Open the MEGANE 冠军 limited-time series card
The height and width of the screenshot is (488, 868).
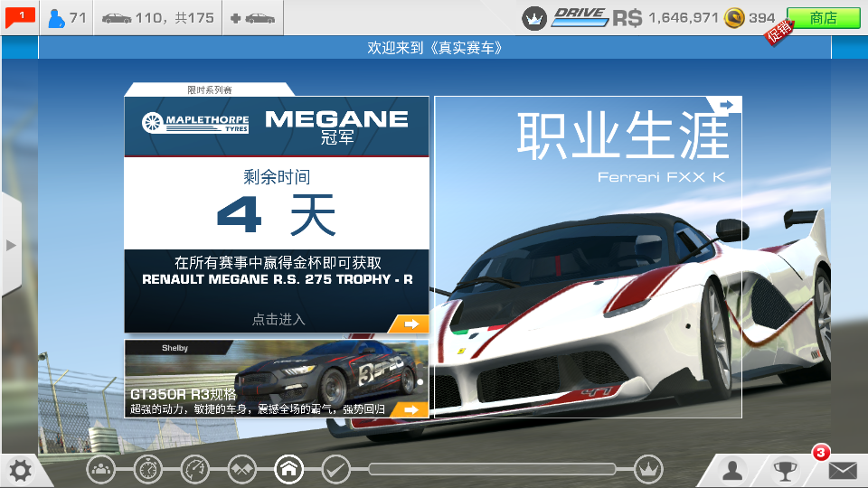(277, 215)
